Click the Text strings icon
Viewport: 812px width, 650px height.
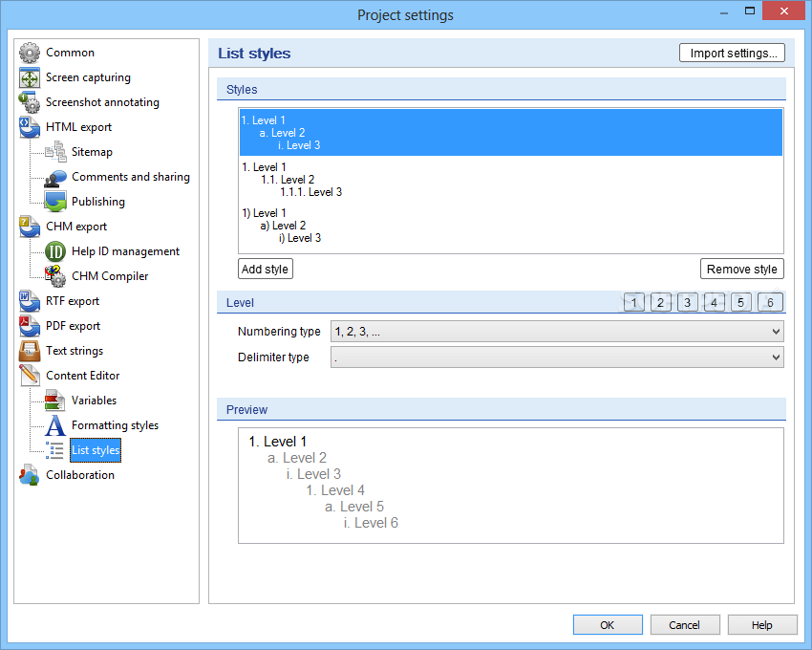point(30,351)
